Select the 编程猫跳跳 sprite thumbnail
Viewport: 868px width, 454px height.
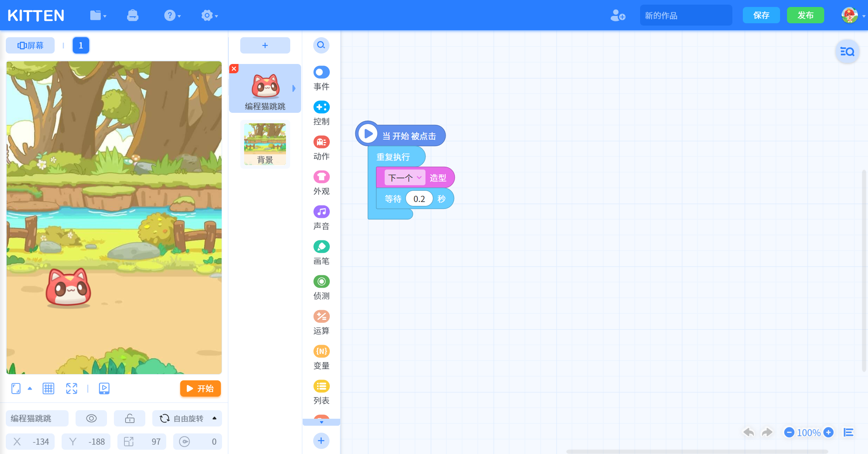(x=265, y=88)
